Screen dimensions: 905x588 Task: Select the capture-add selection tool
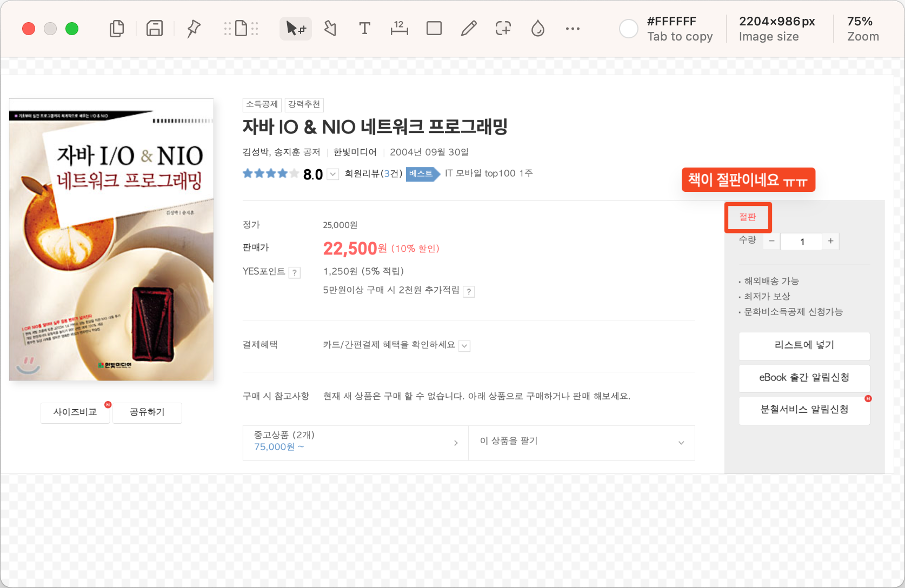click(x=503, y=29)
